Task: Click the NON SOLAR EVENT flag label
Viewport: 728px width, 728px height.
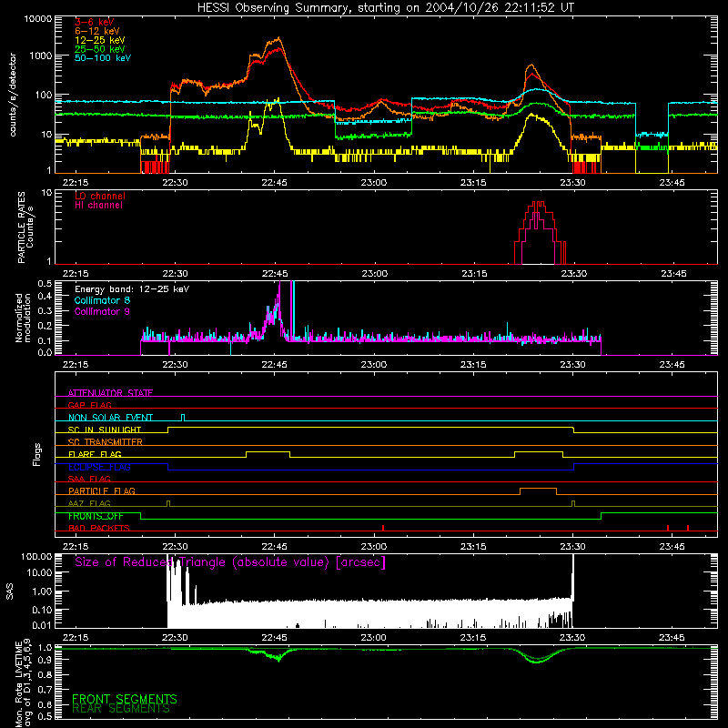Action: (110, 418)
